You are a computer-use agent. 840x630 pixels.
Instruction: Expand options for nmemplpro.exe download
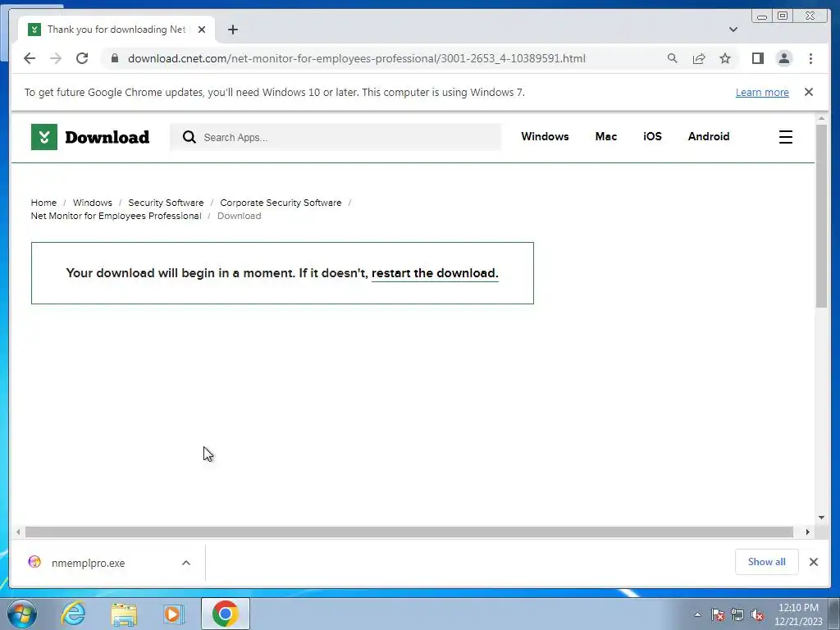[x=186, y=563]
